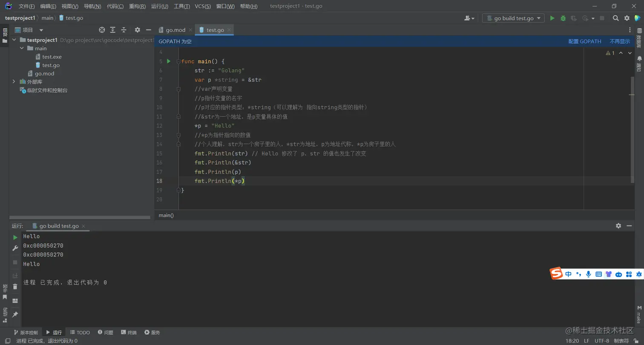Open project panel gear options
This screenshot has height=345, width=644.
[x=137, y=30]
